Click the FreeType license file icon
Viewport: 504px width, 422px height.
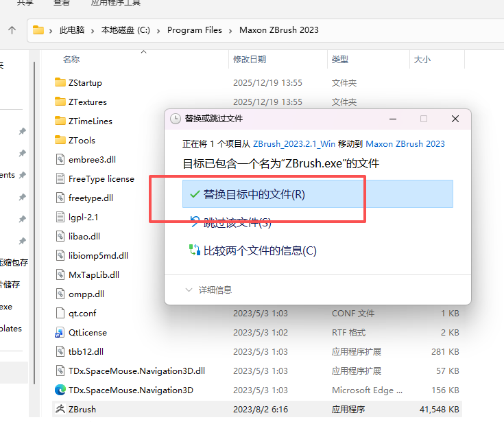(x=60, y=178)
